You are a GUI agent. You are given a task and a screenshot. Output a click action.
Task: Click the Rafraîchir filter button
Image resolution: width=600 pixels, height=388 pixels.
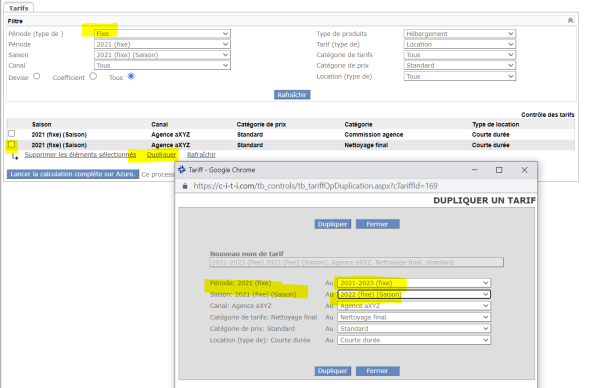(x=292, y=95)
